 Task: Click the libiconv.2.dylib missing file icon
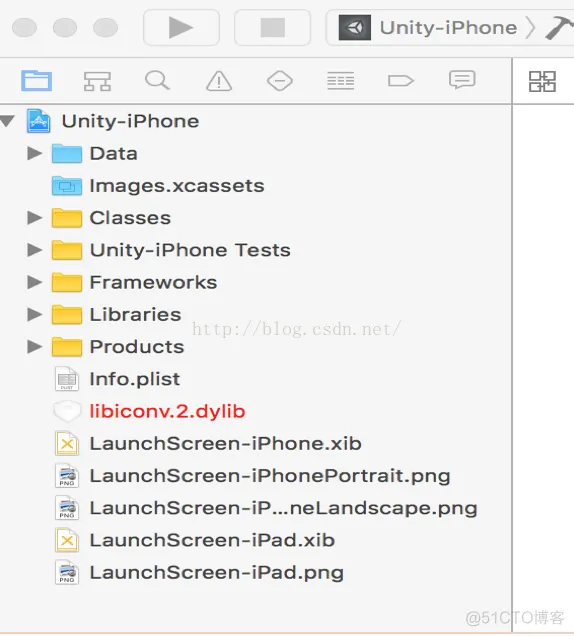67,411
